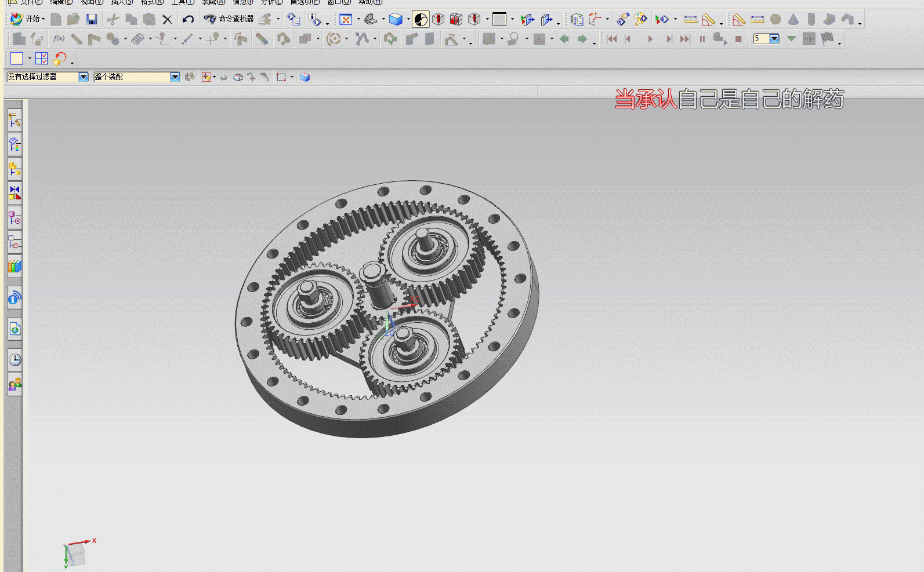The image size is (924, 572).
Task: Click the Fit view icon
Action: click(346, 20)
